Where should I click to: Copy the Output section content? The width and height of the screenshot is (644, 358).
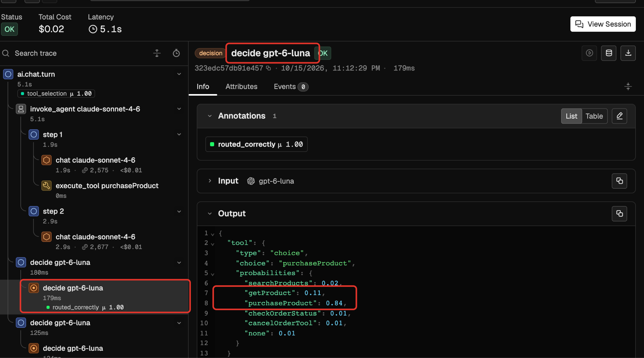coord(619,214)
